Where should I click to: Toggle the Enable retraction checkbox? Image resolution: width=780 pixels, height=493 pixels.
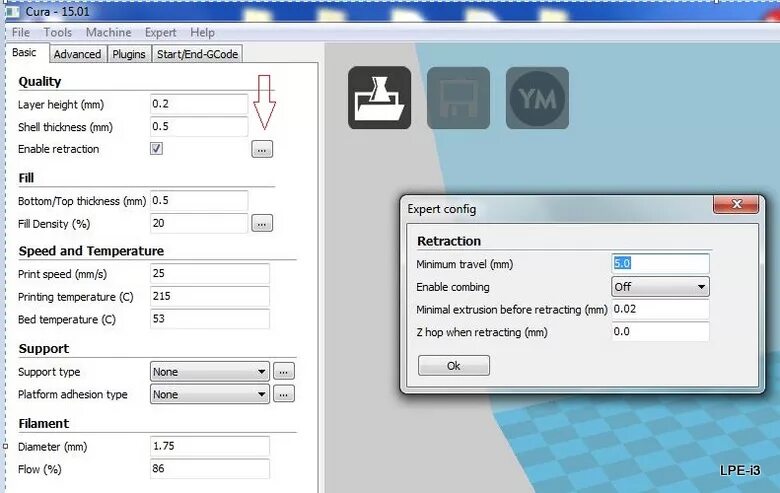(x=156, y=149)
